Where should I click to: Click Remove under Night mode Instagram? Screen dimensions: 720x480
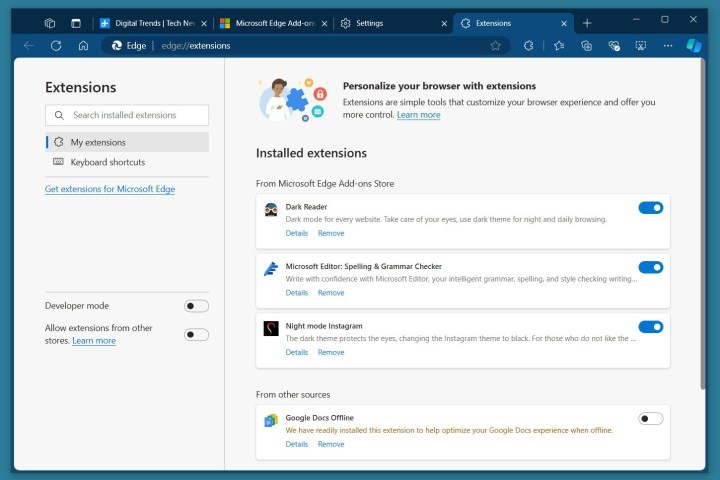[x=331, y=352]
